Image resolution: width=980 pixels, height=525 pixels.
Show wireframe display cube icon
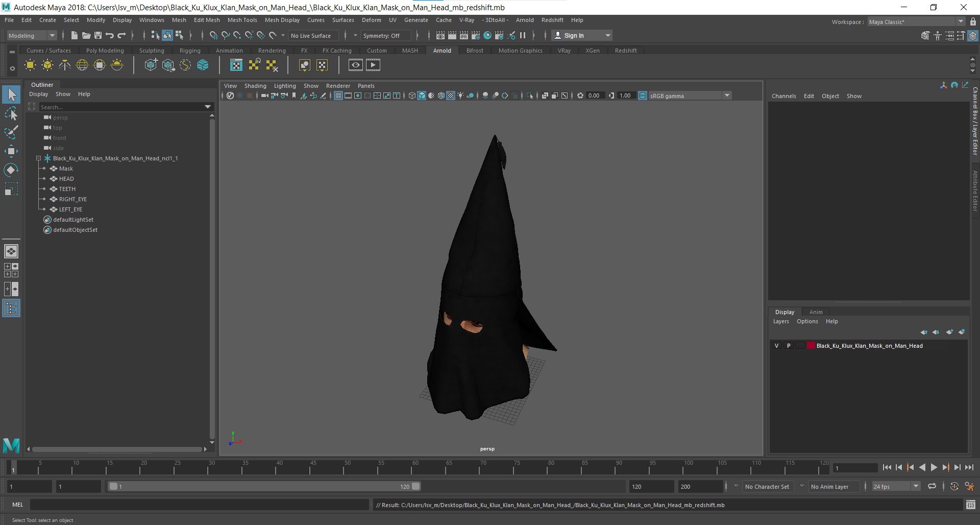pyautogui.click(x=412, y=96)
